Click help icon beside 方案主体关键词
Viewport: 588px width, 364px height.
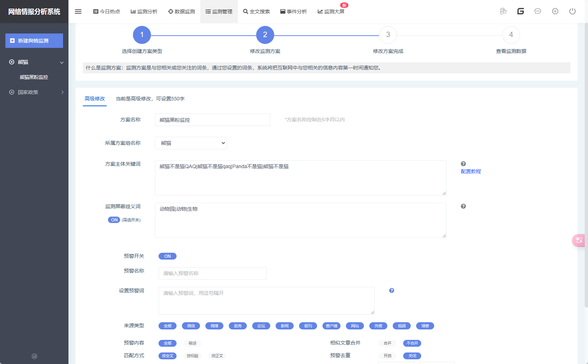463,164
